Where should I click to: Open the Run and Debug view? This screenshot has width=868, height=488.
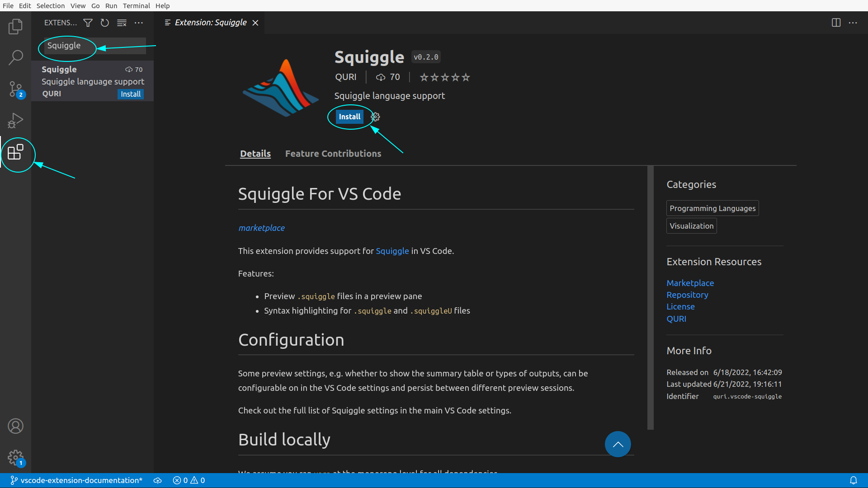(x=15, y=121)
